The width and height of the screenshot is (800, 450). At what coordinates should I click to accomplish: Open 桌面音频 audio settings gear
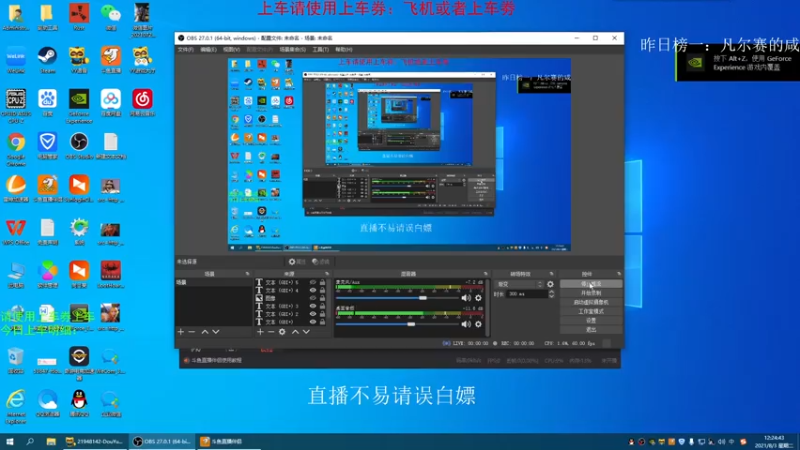pos(478,324)
